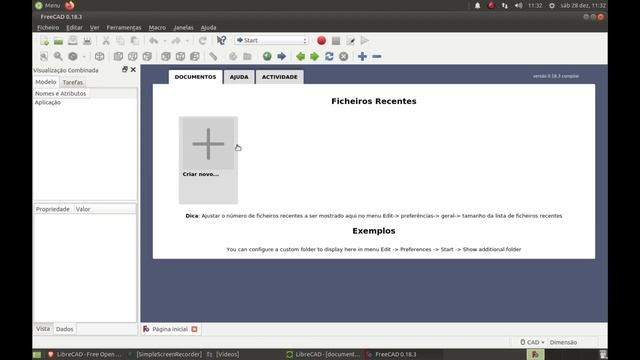Open website with green globe icon
This screenshot has height=360, width=640.
pos(267,56)
